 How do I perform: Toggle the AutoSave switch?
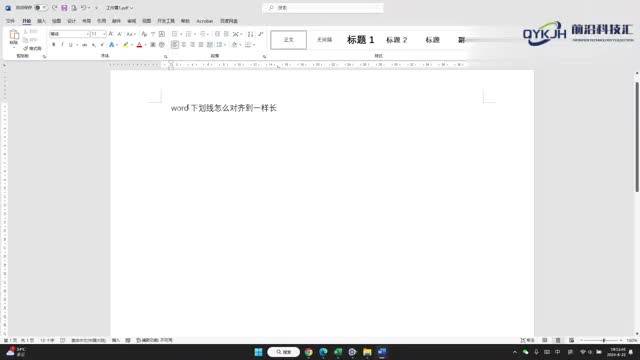click(41, 8)
